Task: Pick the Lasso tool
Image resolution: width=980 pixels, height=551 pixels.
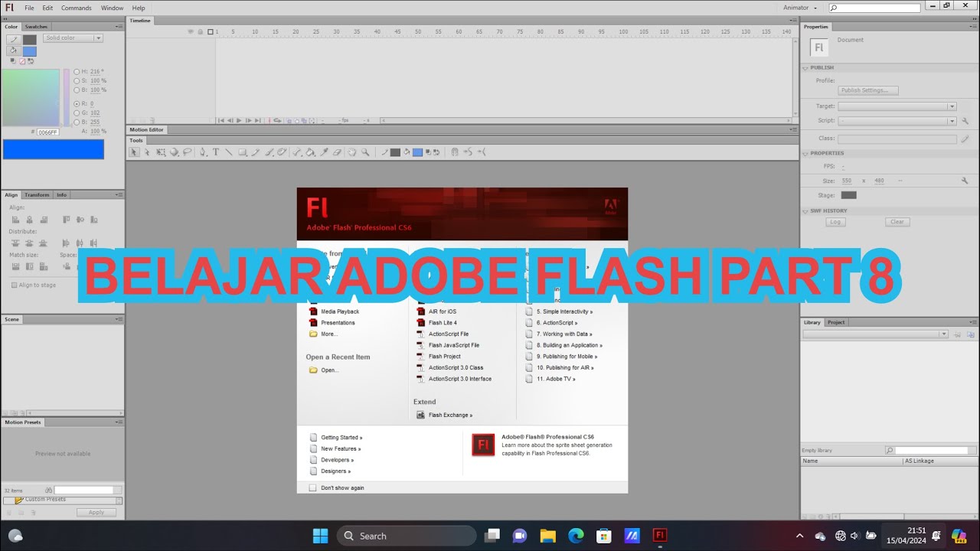Action: [x=188, y=152]
